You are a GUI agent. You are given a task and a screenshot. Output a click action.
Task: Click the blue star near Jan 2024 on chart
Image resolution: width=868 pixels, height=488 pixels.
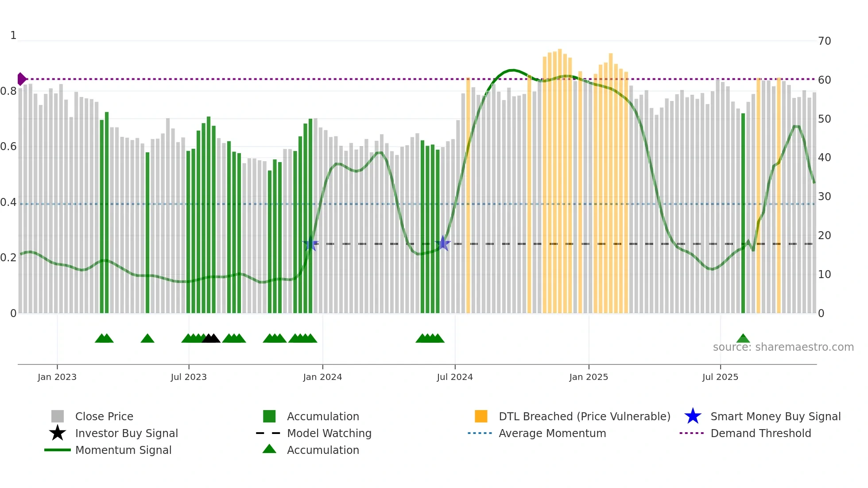click(x=310, y=244)
